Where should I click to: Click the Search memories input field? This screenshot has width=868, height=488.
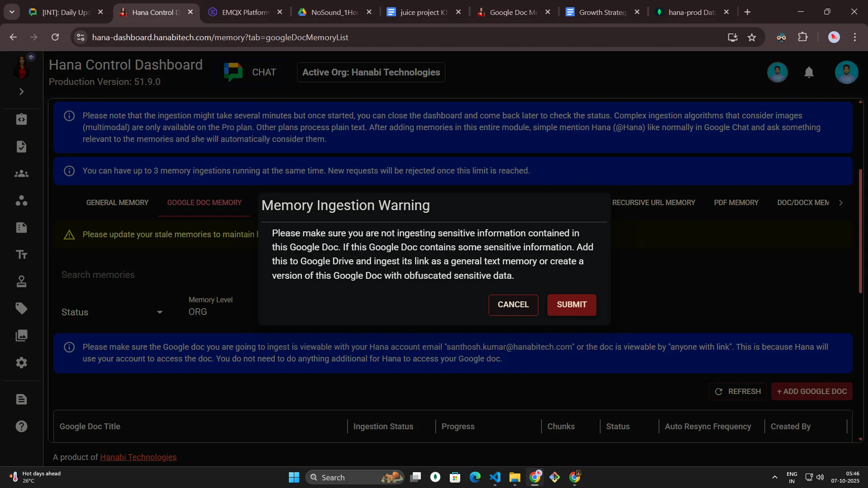(x=154, y=275)
